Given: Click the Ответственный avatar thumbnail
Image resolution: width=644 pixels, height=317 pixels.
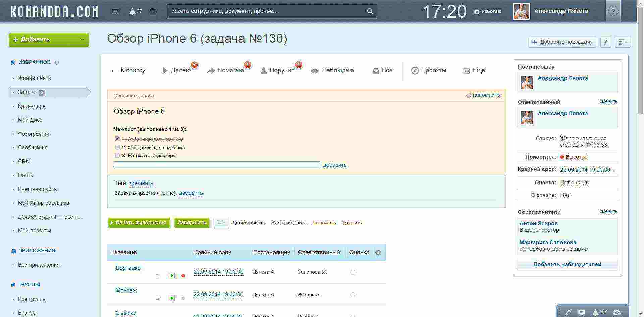Looking at the screenshot, I should pos(527,118).
